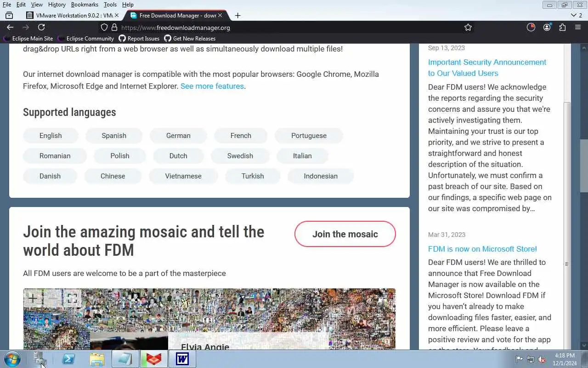588x368 pixels.
Task: Open the File menu
Action: (7, 5)
